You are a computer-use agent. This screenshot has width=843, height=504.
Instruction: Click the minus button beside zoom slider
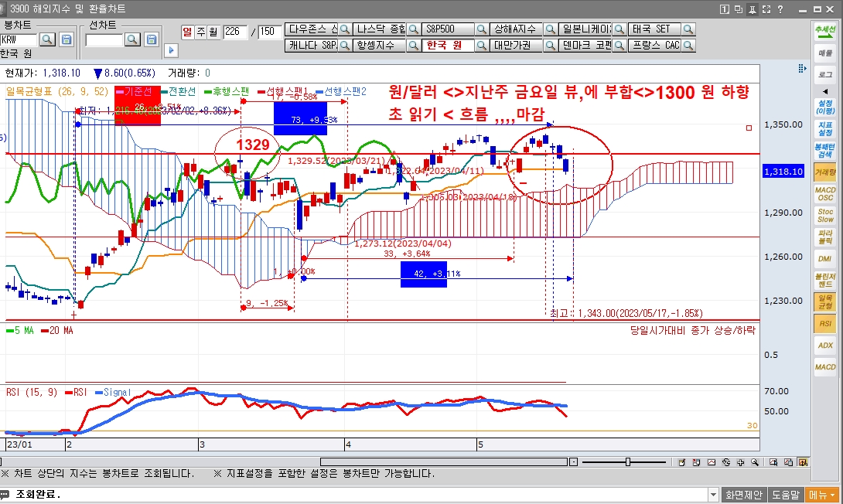pyautogui.click(x=574, y=462)
